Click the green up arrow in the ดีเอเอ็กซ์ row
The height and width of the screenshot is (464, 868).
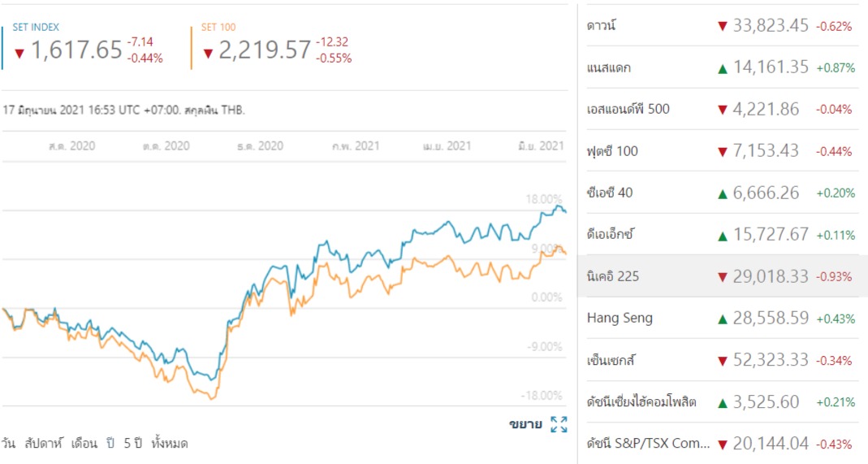pyautogui.click(x=722, y=236)
